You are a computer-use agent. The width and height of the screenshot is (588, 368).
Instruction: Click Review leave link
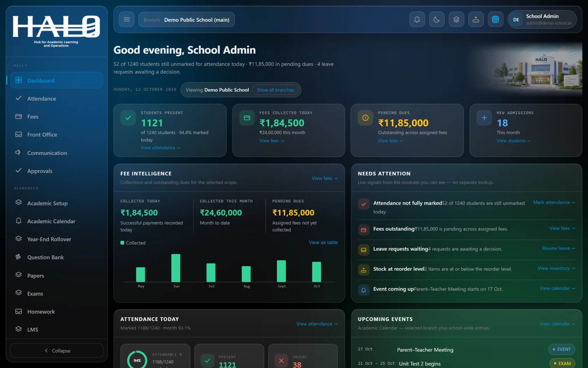(559, 248)
